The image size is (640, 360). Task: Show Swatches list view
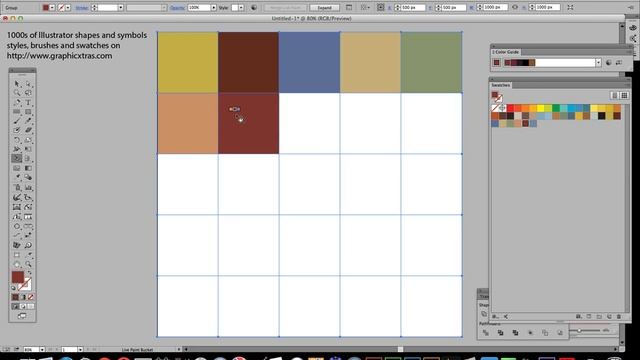[615, 96]
